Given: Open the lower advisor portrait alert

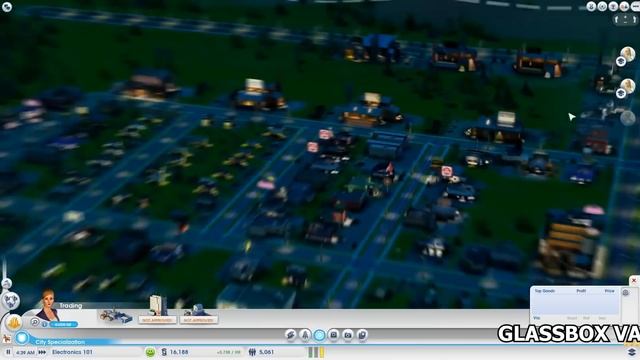Looking at the screenshot, I should pos(628,86).
